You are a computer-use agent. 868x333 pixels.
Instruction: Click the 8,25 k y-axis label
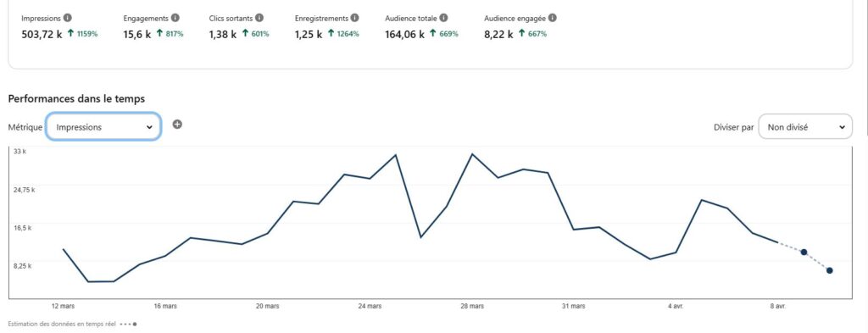23,266
